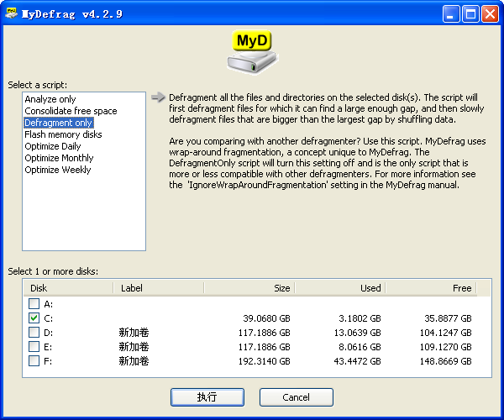504x420 pixels.
Task: Select the Defragment only script
Action: [59, 123]
